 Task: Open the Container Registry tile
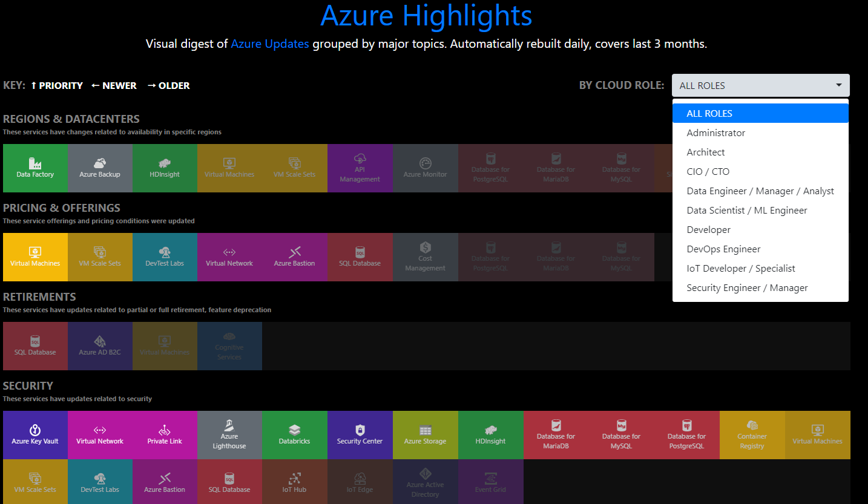click(x=752, y=435)
